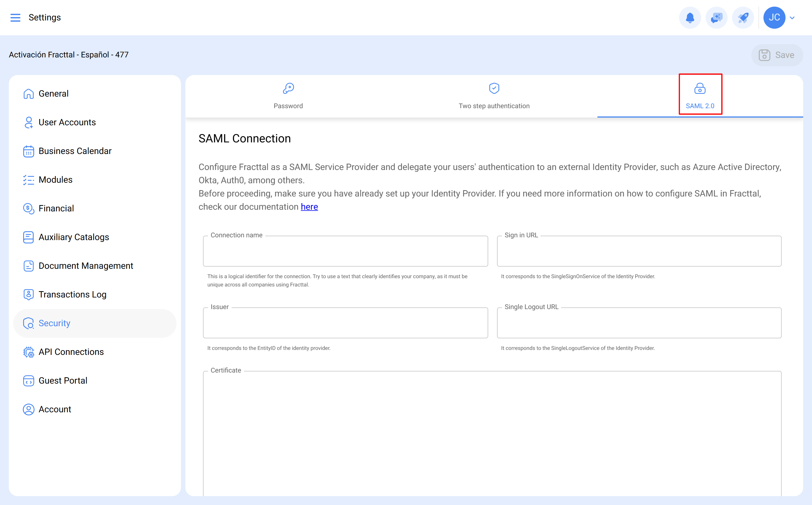Click the Save button
The image size is (812, 505).
pyautogui.click(x=777, y=55)
